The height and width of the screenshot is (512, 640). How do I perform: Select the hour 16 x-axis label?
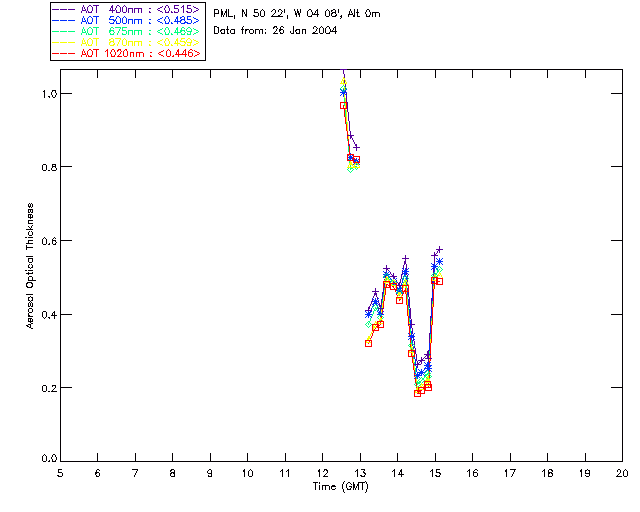coord(473,473)
